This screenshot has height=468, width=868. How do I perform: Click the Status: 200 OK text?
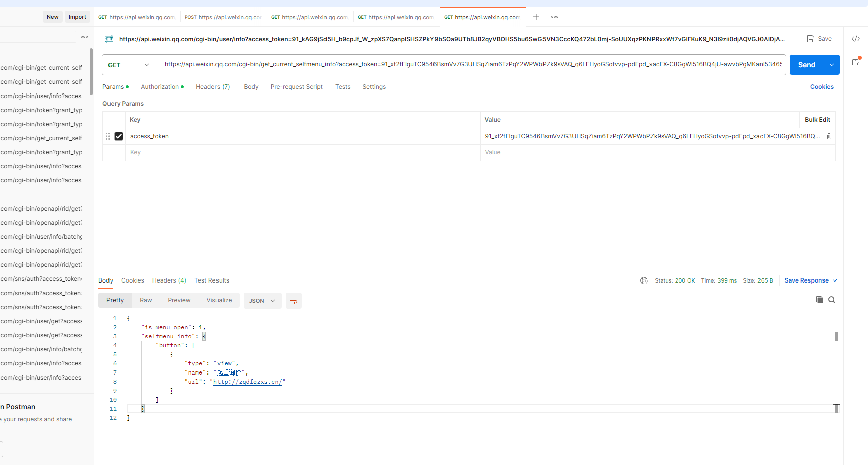point(675,280)
